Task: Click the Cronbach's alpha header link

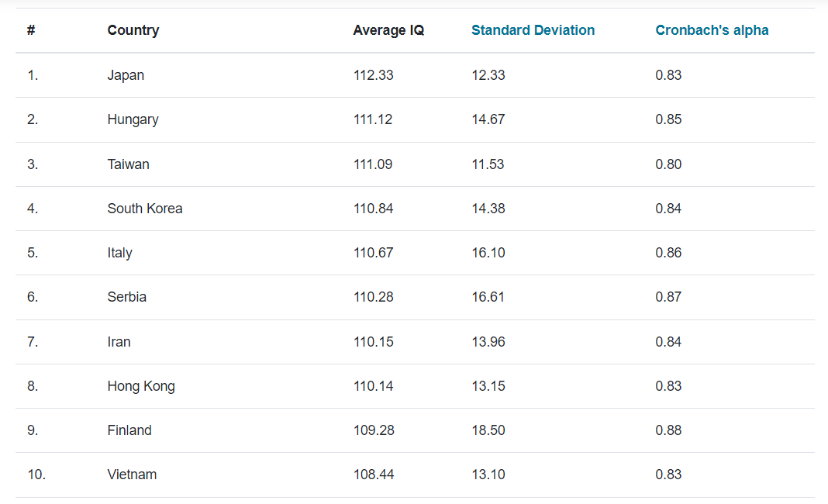Action: click(x=712, y=30)
